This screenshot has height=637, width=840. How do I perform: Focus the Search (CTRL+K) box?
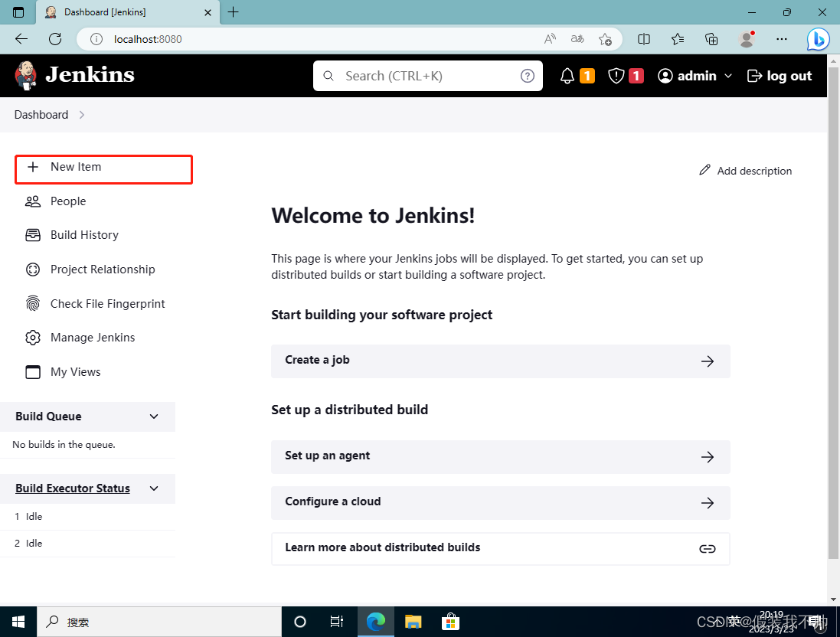427,76
